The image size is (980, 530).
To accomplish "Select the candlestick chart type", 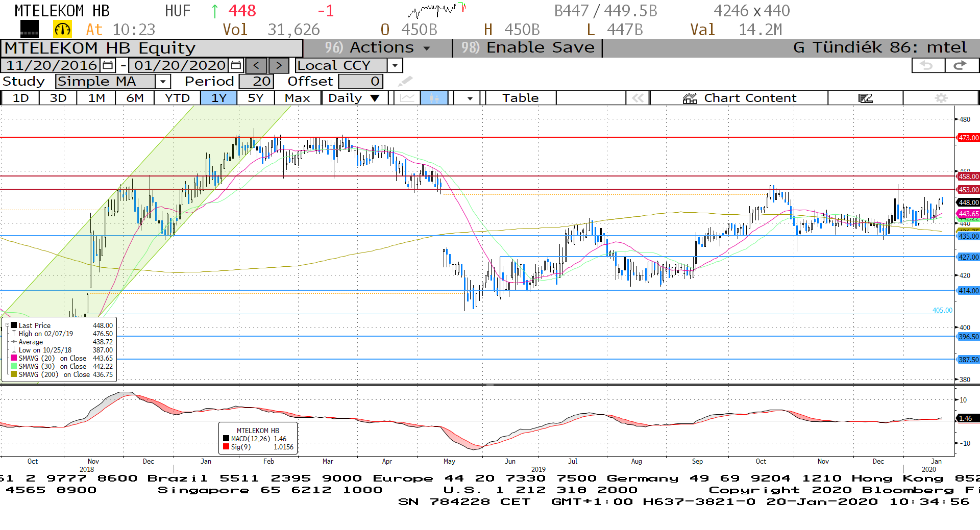I will tap(434, 98).
